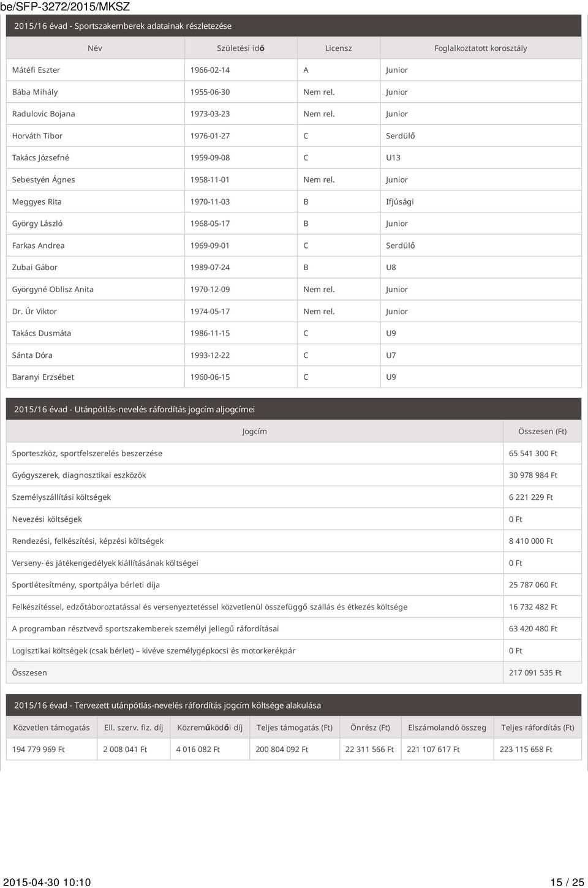Select the Összesen total 217 091 535 Ft
Image resolution: width=588 pixels, height=888 pixels.
(x=535, y=672)
